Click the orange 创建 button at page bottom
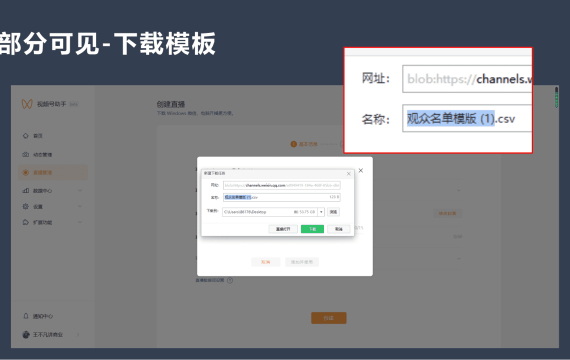The height and width of the screenshot is (360, 570). (329, 318)
